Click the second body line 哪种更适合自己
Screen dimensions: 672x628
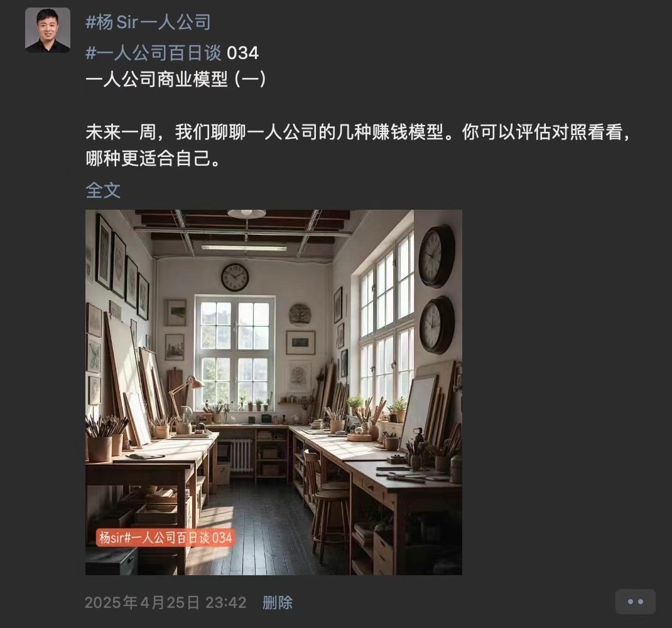[153, 159]
